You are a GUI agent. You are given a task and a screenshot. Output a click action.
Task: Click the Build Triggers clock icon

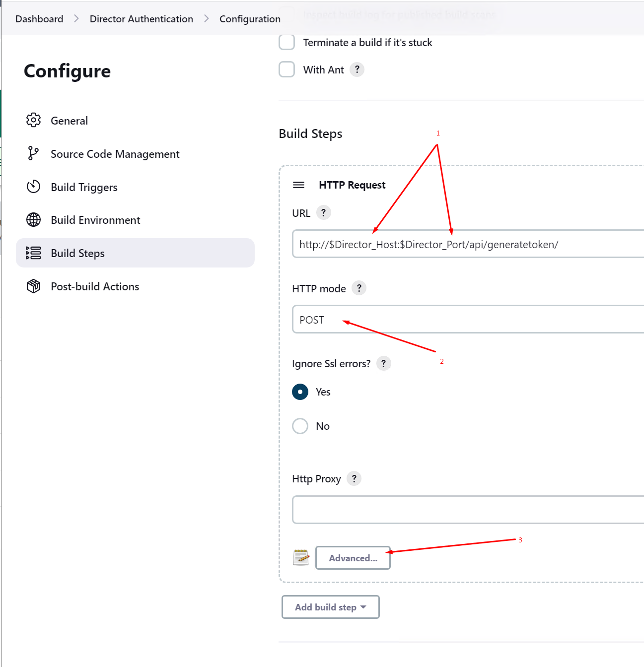pos(33,187)
